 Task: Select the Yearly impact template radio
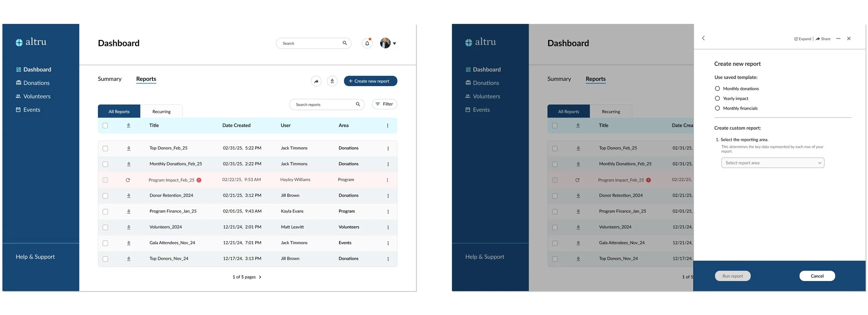coord(717,99)
